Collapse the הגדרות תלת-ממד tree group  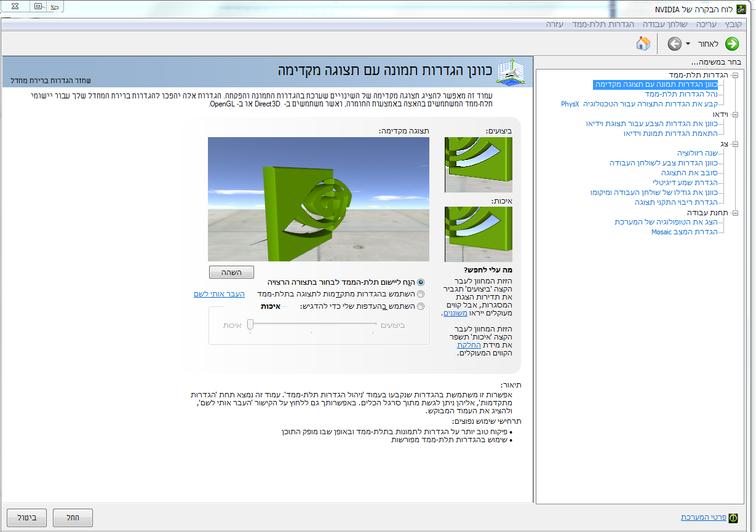734,74
